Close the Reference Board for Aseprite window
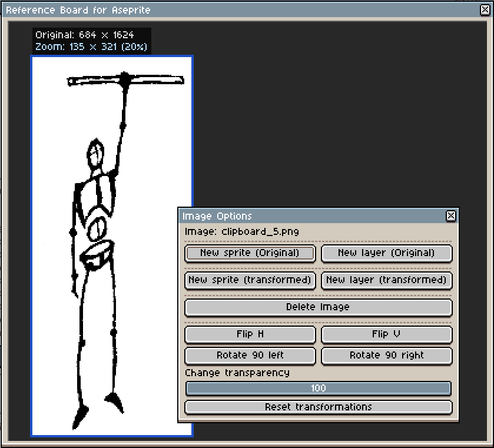The width and height of the screenshot is (494, 448). [485, 10]
